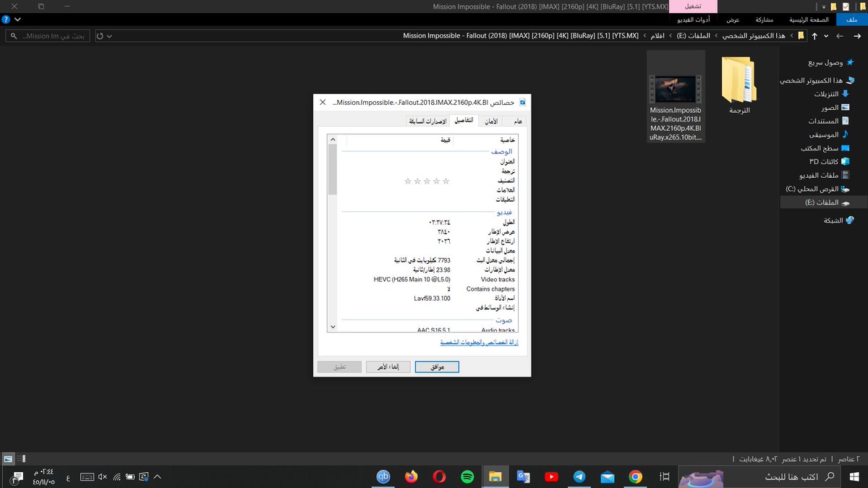Open Network in the sidebar
This screenshot has width=868, height=488.
[838, 221]
